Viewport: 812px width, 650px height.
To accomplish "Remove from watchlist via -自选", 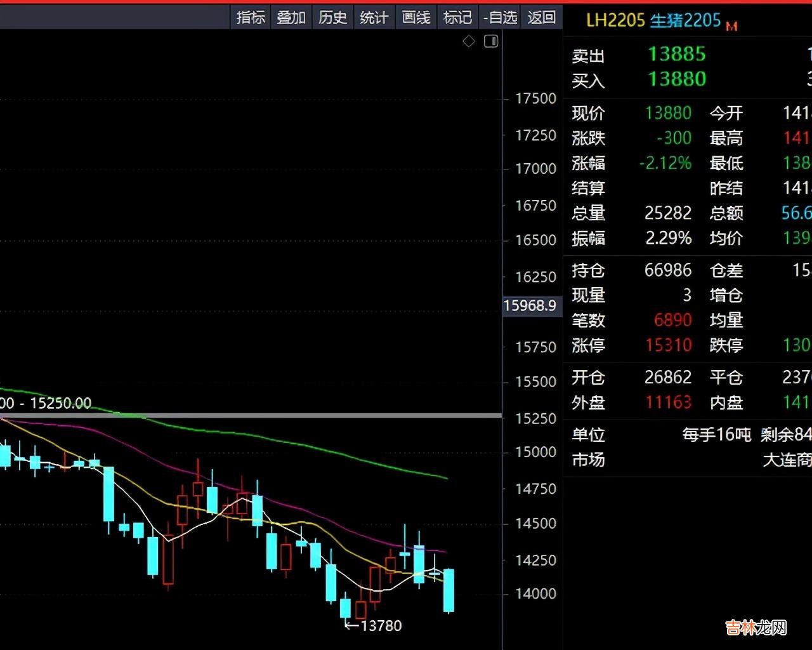I will click(500, 17).
